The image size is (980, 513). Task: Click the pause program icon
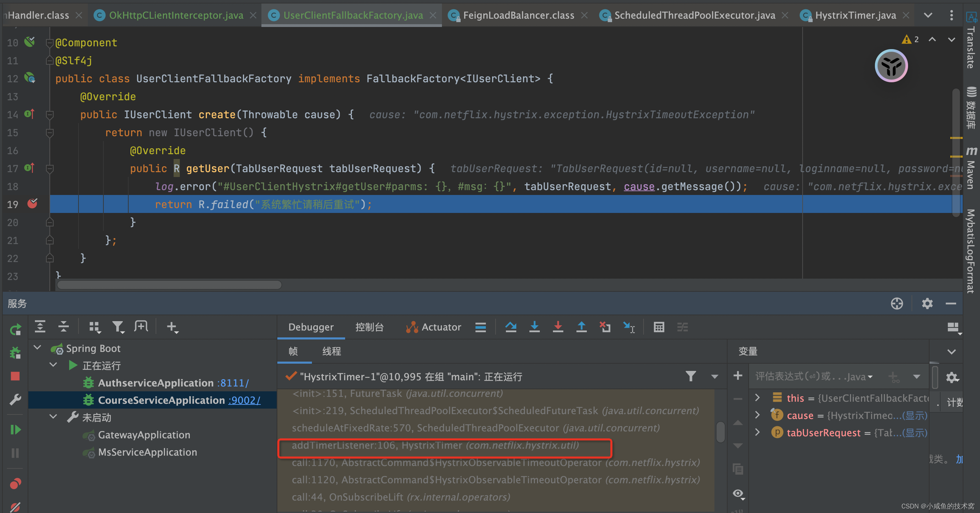click(x=15, y=453)
